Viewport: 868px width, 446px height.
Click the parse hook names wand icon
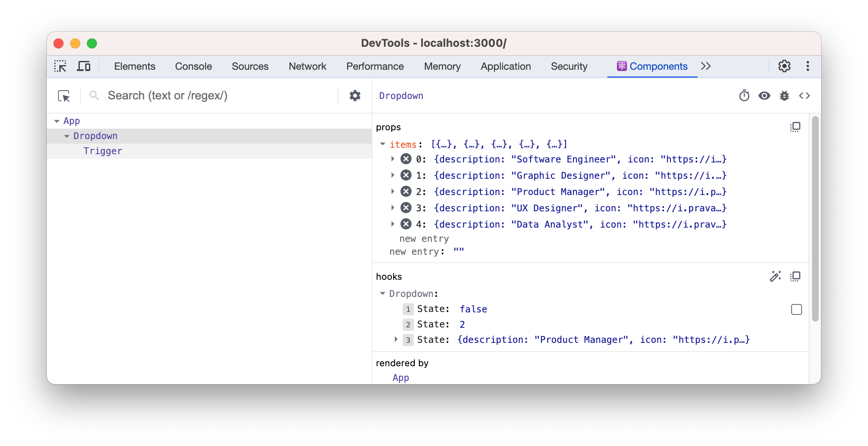pos(775,276)
